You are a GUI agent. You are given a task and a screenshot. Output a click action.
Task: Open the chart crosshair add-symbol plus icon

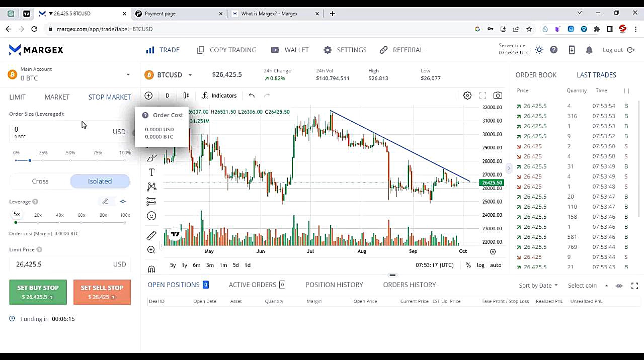[148, 96]
